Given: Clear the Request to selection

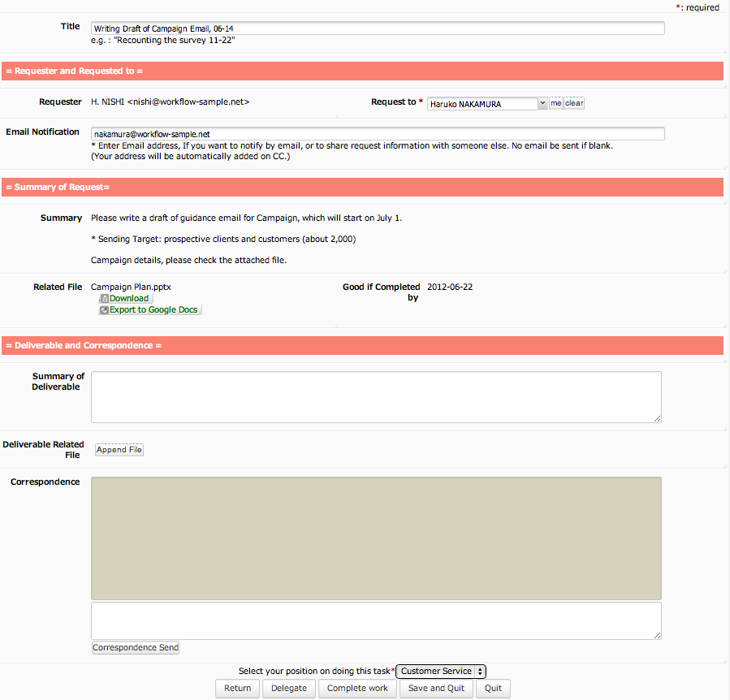Looking at the screenshot, I should pyautogui.click(x=573, y=102).
